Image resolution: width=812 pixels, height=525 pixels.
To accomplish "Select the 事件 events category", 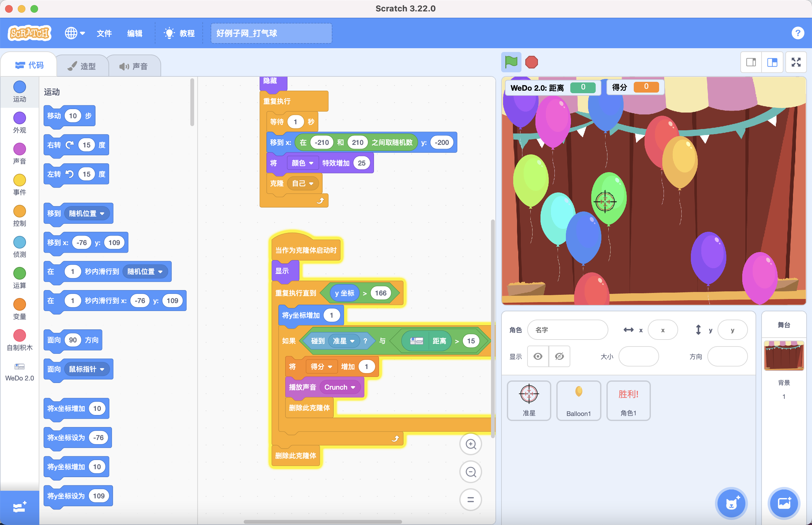I will tap(19, 185).
